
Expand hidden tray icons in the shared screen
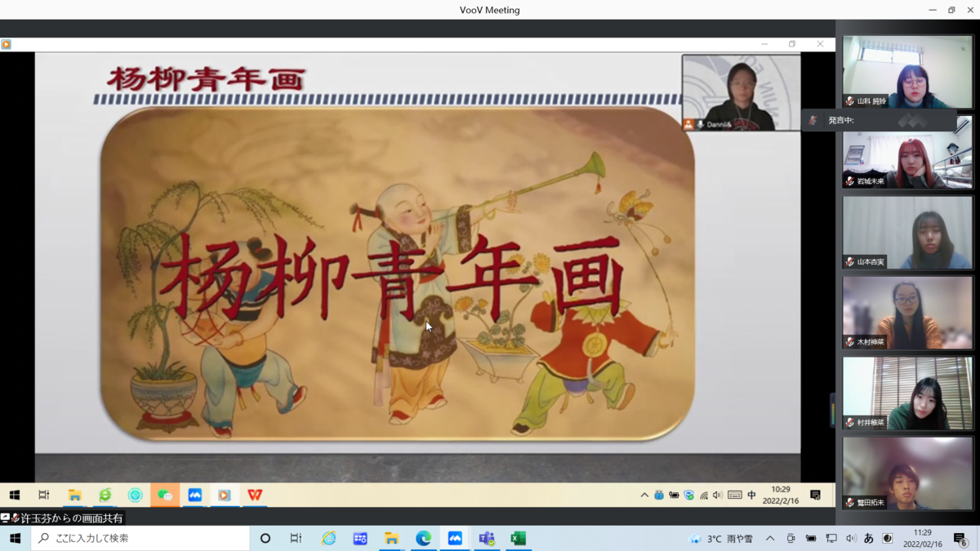(x=644, y=495)
